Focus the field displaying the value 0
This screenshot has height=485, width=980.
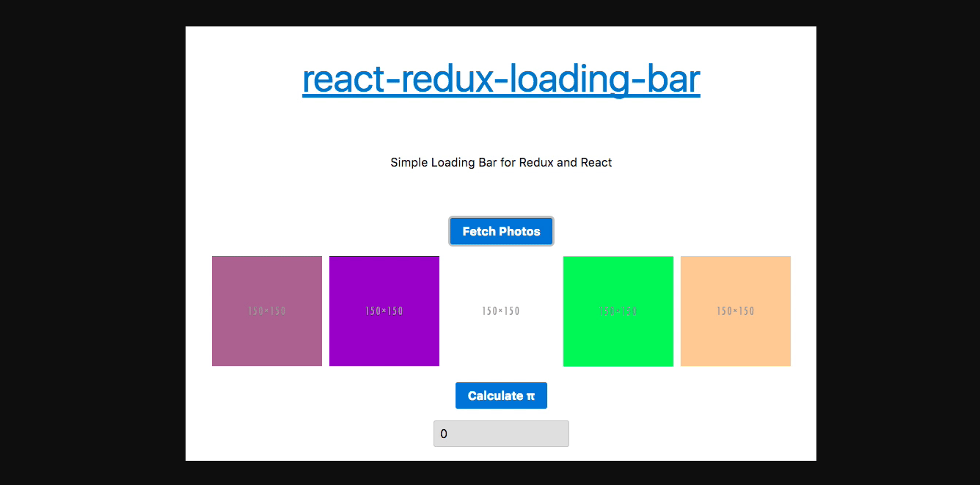(x=501, y=433)
